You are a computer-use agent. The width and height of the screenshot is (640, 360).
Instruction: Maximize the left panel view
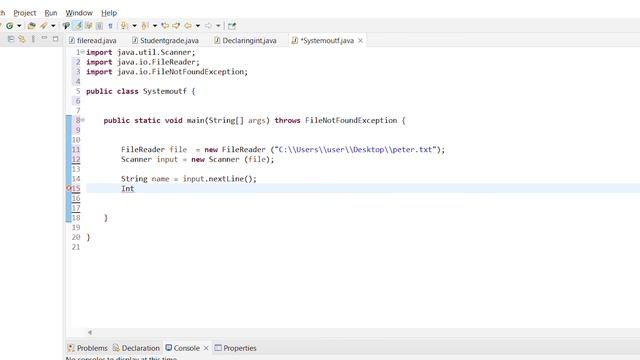coord(56,39)
